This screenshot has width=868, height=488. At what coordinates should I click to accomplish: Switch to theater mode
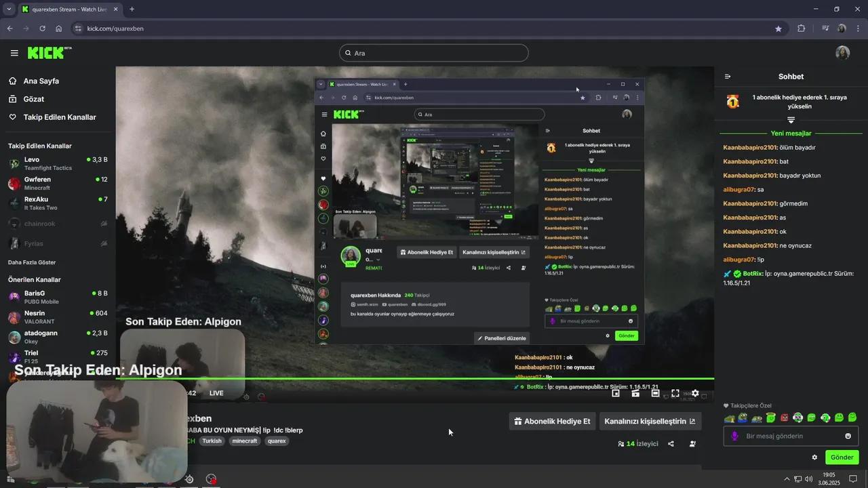tap(655, 393)
